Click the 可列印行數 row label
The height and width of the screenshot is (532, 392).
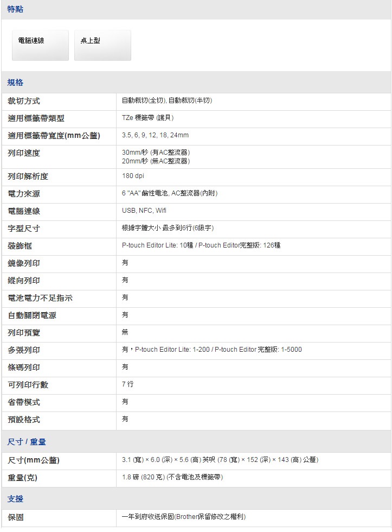(x=28, y=385)
